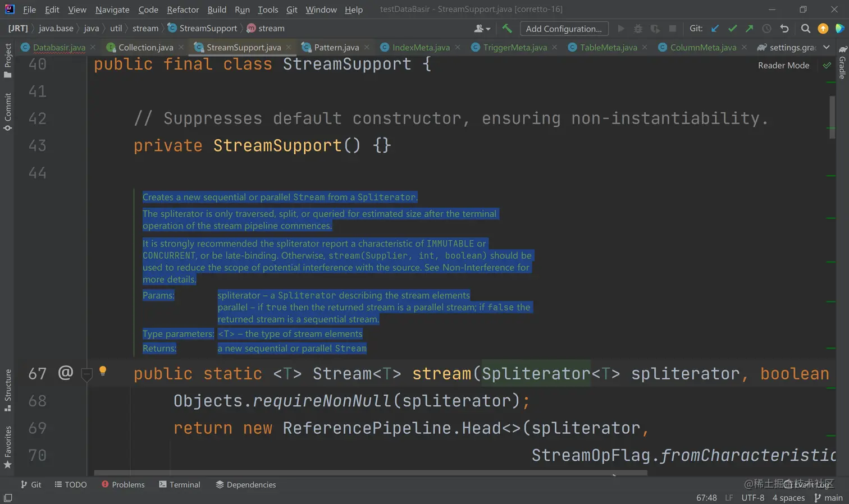Commit changes with Git green checkmark

click(732, 28)
